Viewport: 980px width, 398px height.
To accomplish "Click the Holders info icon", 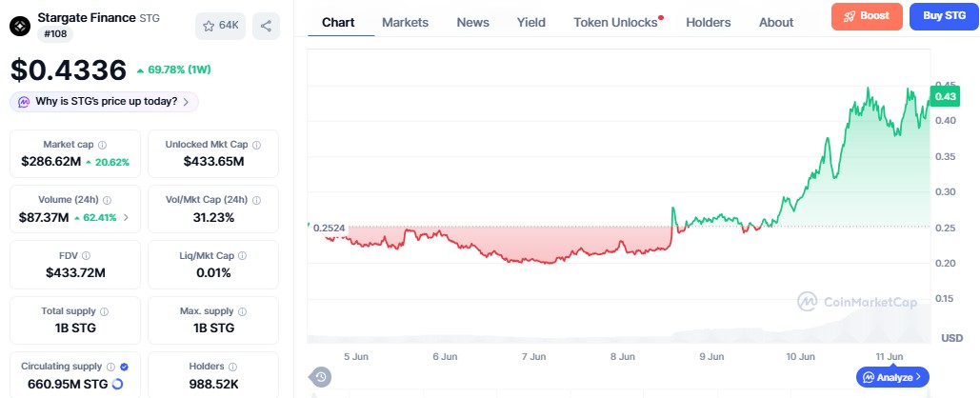I will (x=232, y=367).
